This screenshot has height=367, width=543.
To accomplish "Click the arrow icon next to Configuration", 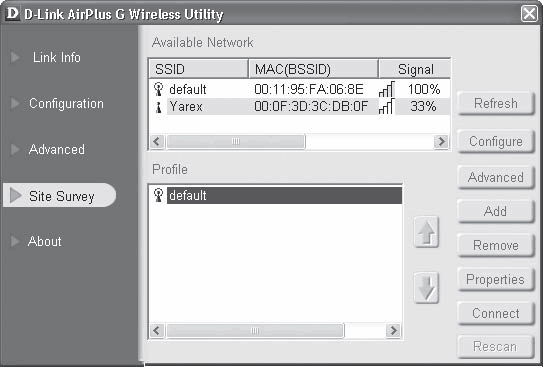I will (x=15, y=103).
